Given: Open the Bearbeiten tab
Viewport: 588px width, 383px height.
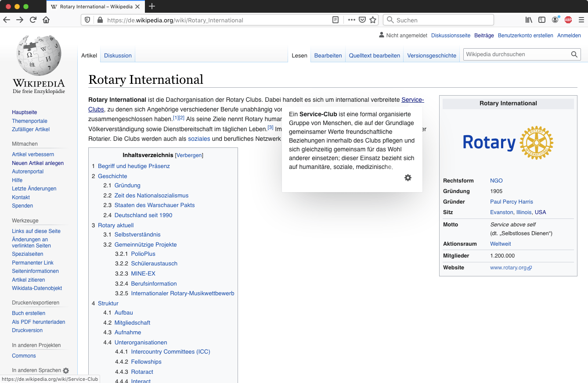Looking at the screenshot, I should 328,56.
